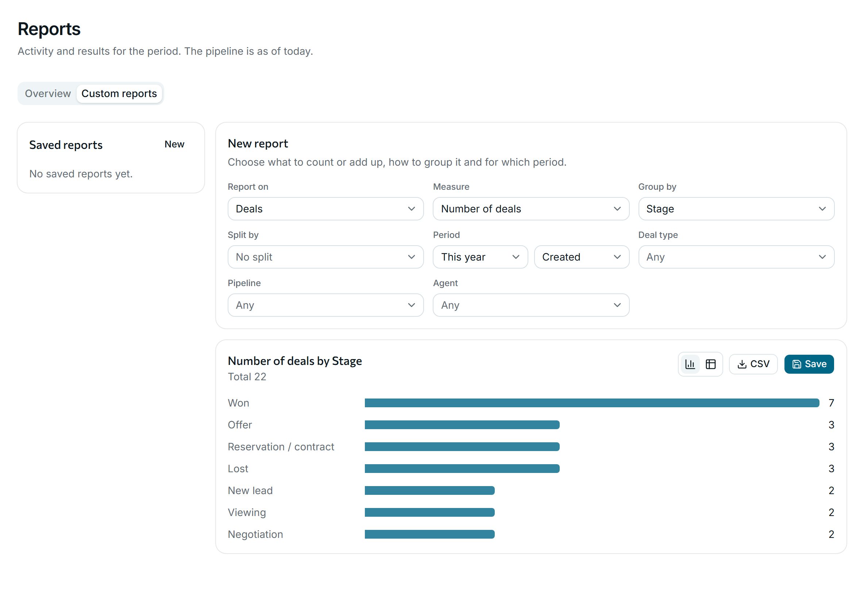
Task: Click the Lost bar in chart
Action: (x=462, y=469)
